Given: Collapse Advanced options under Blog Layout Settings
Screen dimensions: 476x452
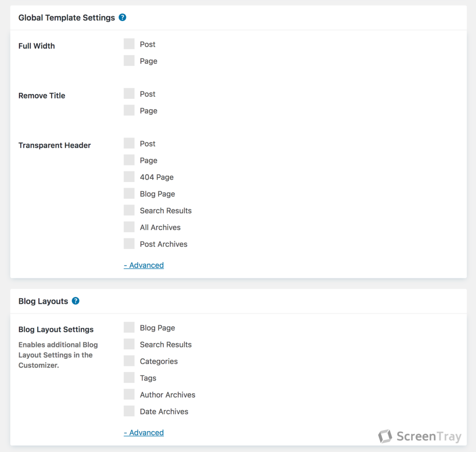Looking at the screenshot, I should [x=144, y=432].
